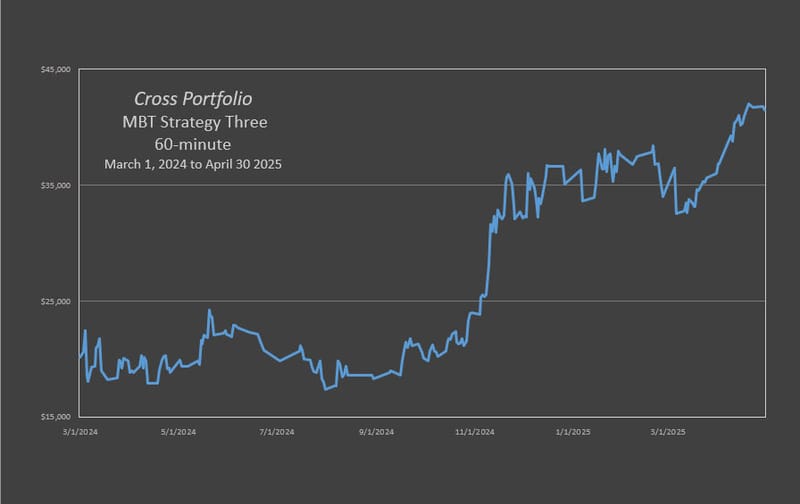Select the 7/1/2024 x-axis date label
Image resolution: width=800 pixels, height=504 pixels.
pyautogui.click(x=277, y=432)
